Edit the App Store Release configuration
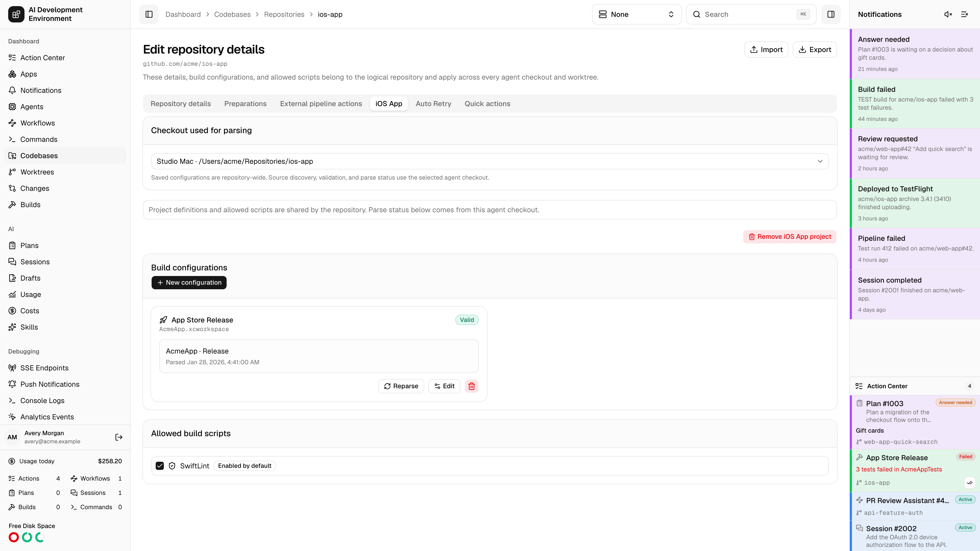The image size is (980, 551). point(444,386)
